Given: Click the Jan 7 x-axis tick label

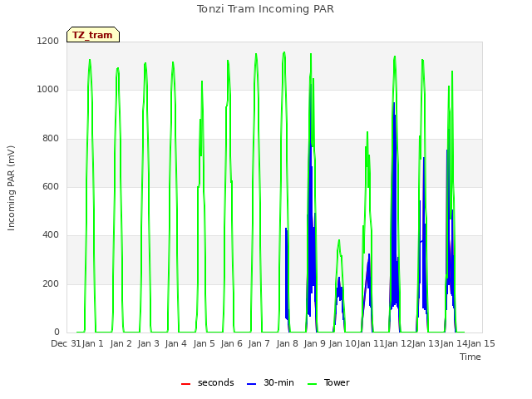Looking at the screenshot, I should click(259, 343).
